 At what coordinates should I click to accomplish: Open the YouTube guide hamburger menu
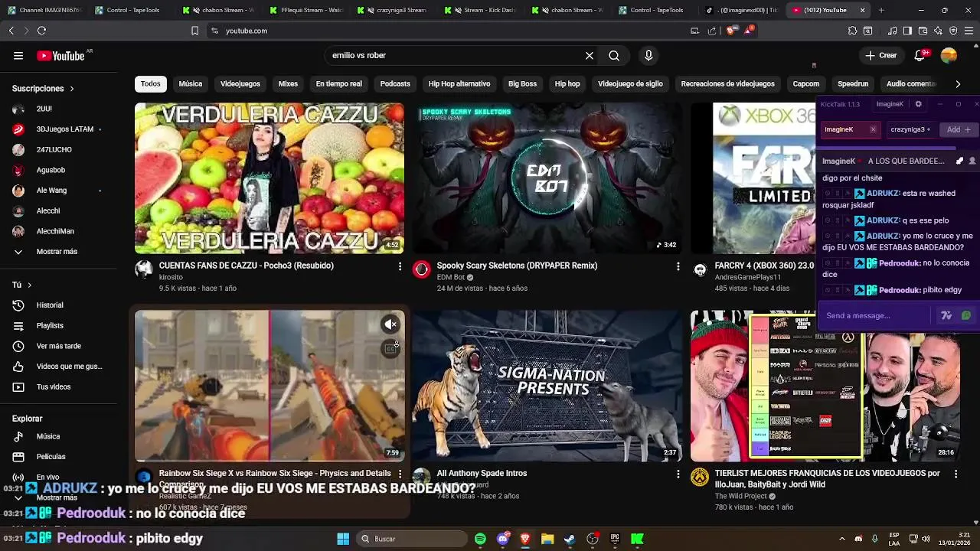click(x=18, y=56)
